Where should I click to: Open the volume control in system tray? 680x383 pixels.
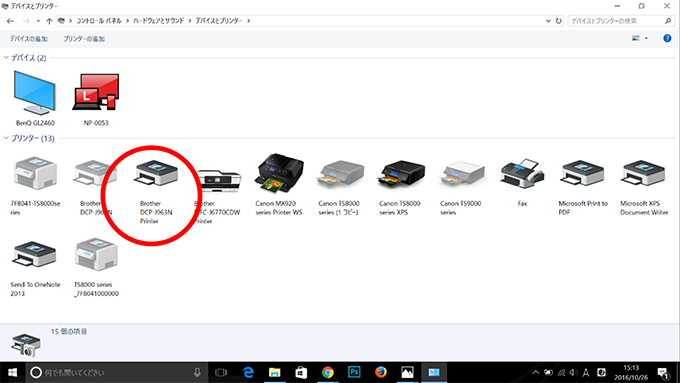[573, 373]
